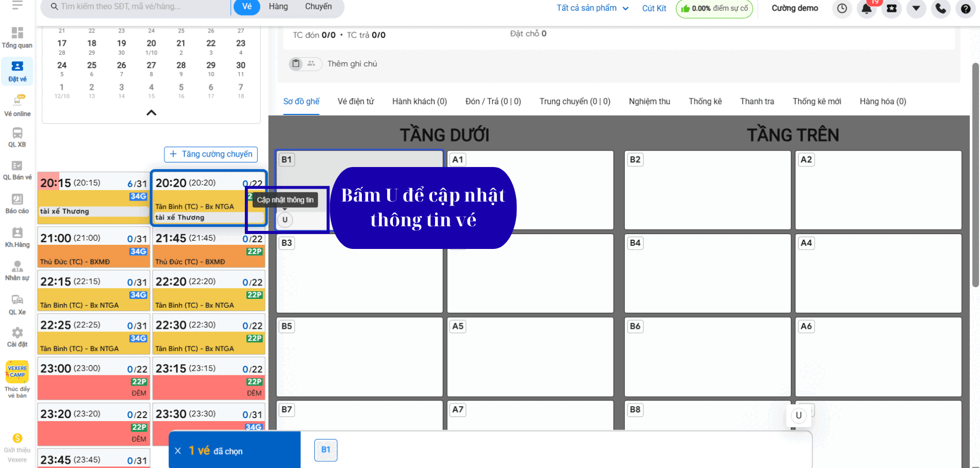Screen dimensions: 980x468
Task: Click the clock history icon
Action: [x=842, y=8]
